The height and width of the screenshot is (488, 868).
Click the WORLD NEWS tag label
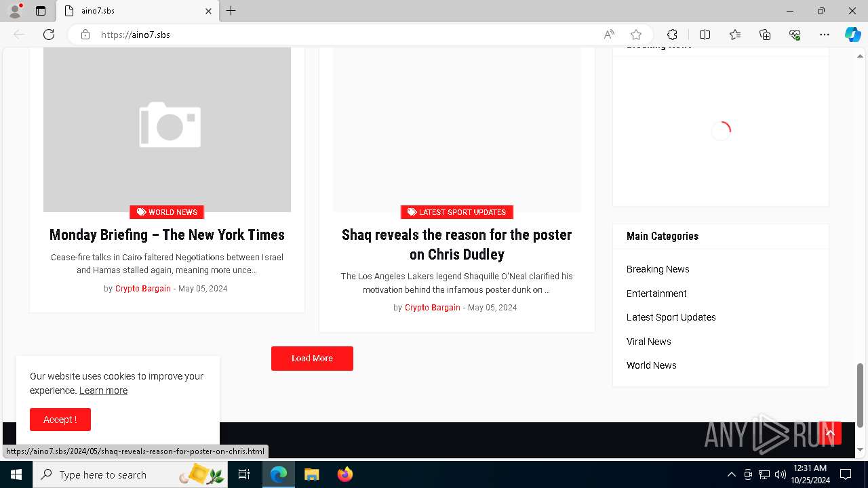coord(167,212)
